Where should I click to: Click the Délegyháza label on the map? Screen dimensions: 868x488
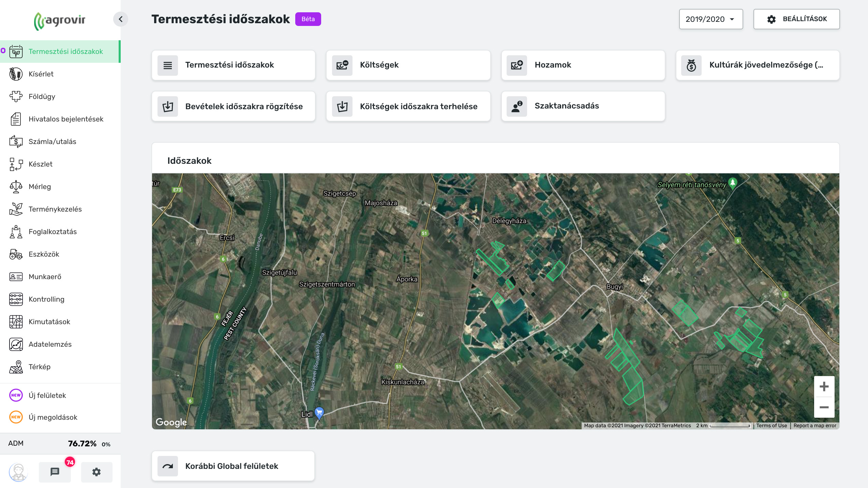tap(509, 221)
